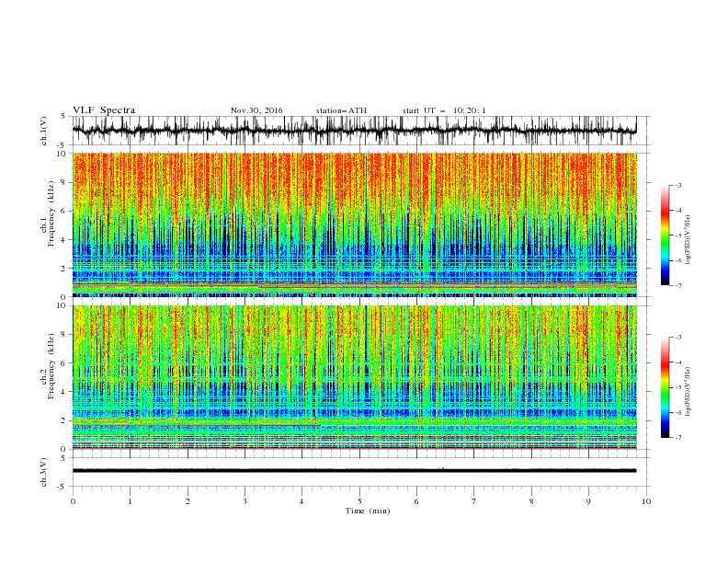
Task: Select the date "Nov.30, 2016" in header
Action: [256, 110]
